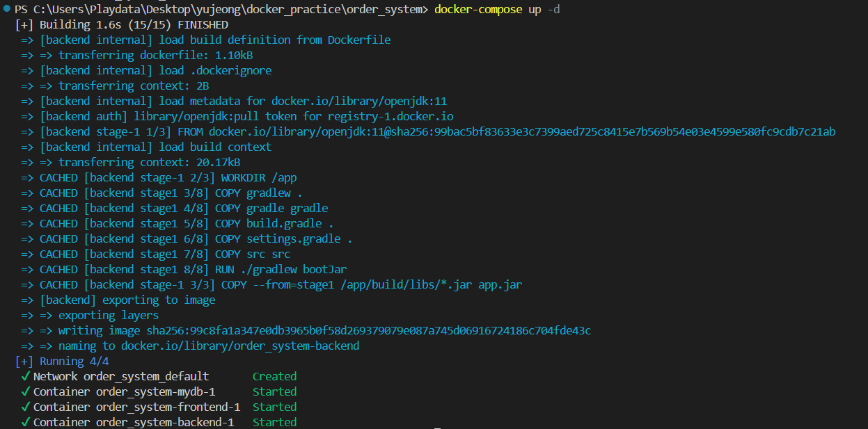Click the CACHED 'COPY build.gradle .' line
This screenshot has height=429, width=868.
(x=177, y=224)
